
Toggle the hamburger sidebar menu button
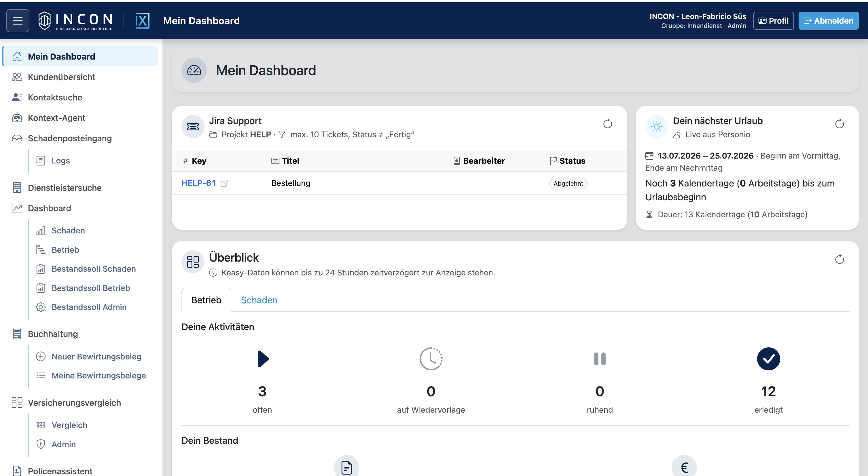(x=18, y=21)
